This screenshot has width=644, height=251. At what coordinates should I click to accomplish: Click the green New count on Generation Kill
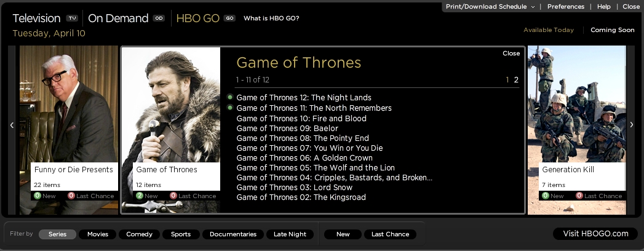coord(546,196)
